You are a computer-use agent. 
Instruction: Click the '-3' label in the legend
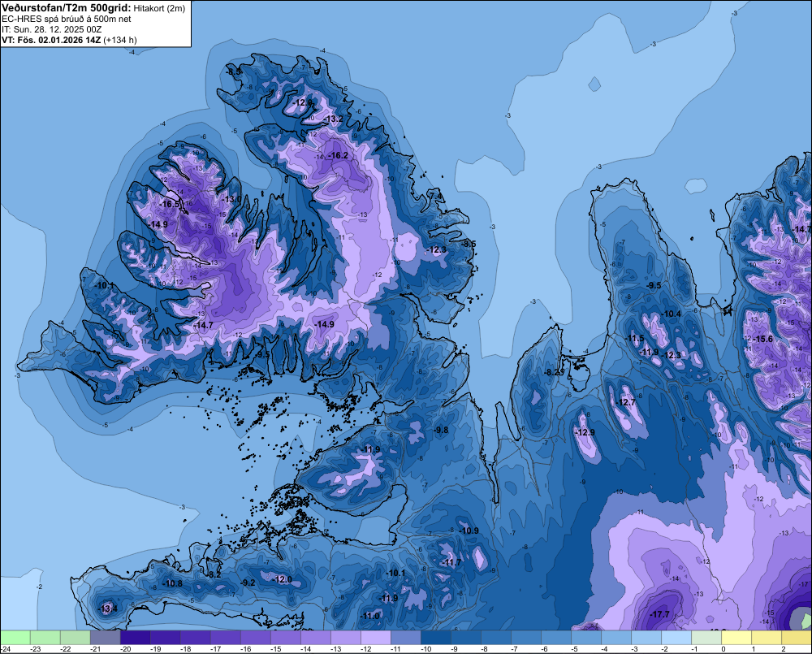[634, 649]
